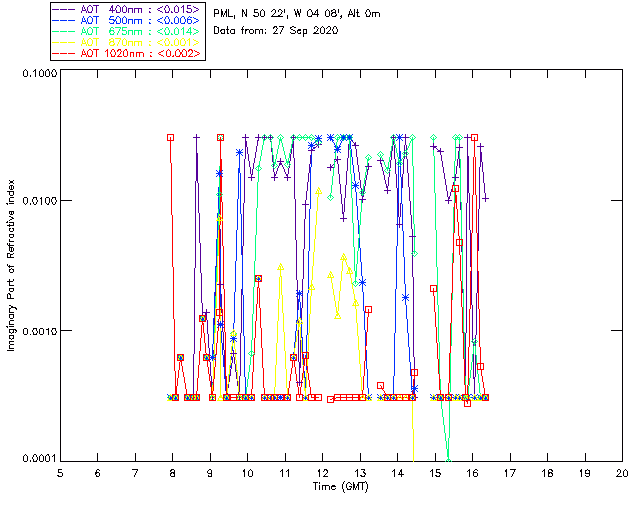Image resolution: width=640 pixels, height=512 pixels.
Task: Click the Imaginary Part of Refractive Index label
Action: pyautogui.click(x=11, y=265)
